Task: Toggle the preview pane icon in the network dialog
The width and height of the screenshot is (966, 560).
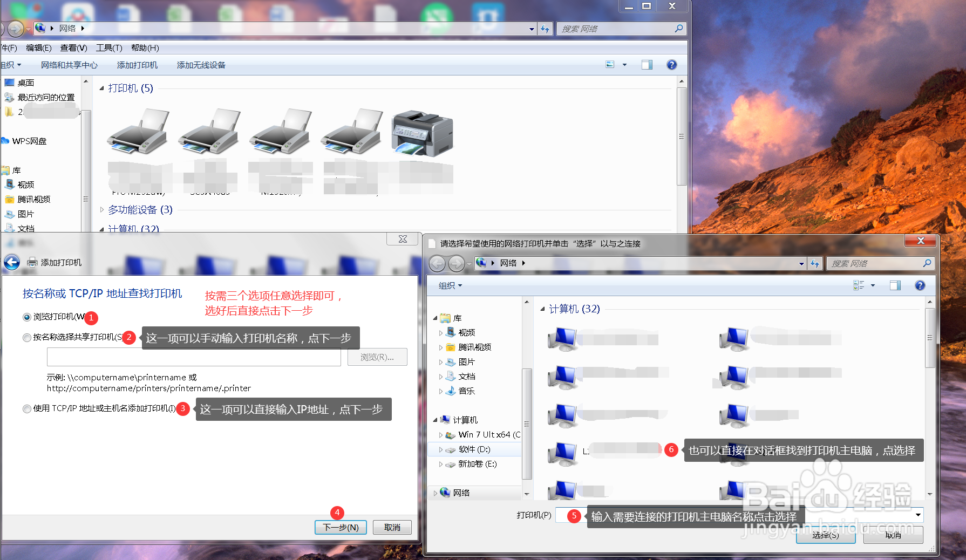Action: point(896,285)
